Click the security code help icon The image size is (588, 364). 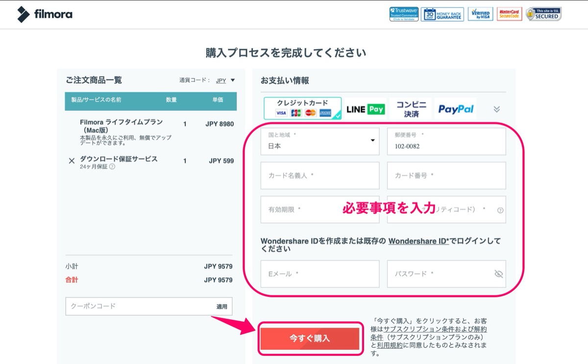[x=500, y=210]
